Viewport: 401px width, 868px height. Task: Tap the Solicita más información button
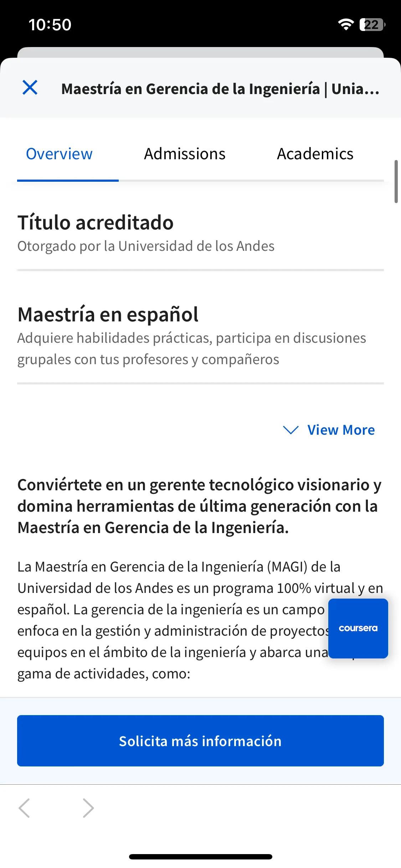200,741
